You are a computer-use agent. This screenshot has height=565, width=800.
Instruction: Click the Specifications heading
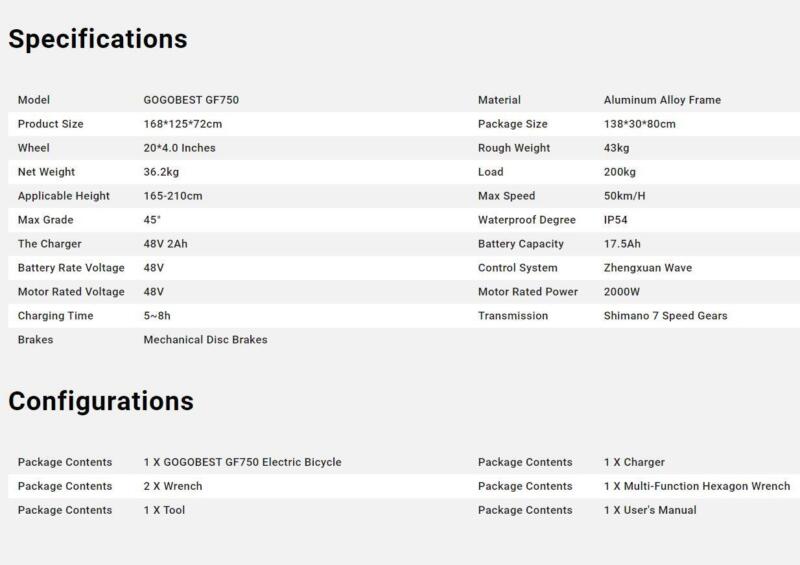(x=97, y=39)
